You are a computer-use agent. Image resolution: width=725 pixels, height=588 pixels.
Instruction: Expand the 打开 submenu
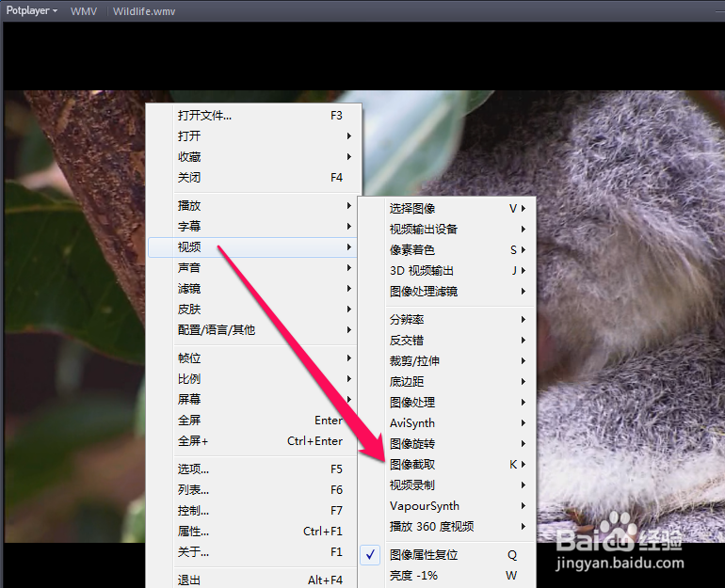click(x=254, y=136)
